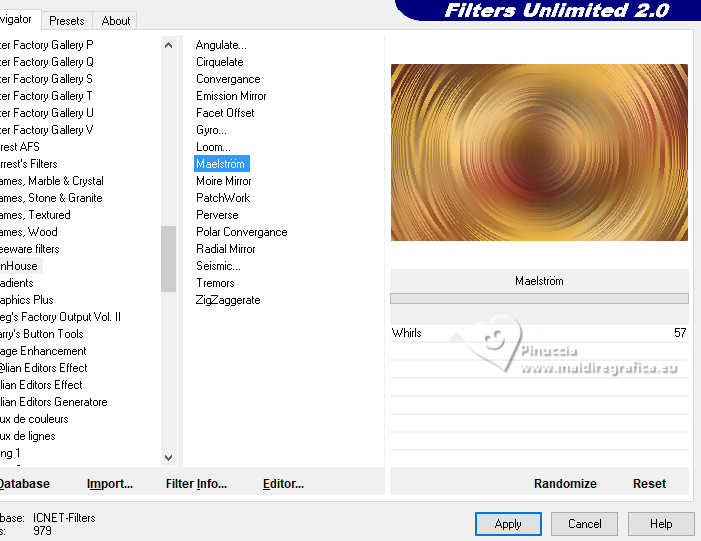Click the Whirls slider
This screenshot has height=541, width=701.
tap(539, 333)
